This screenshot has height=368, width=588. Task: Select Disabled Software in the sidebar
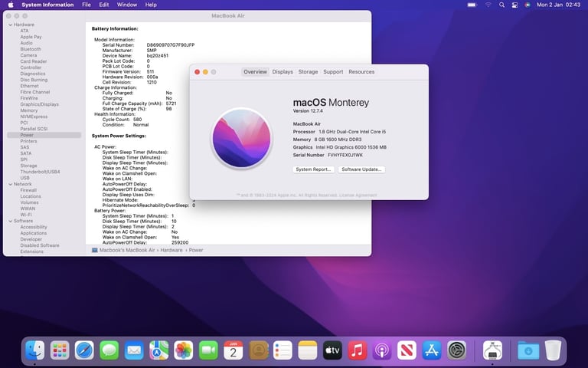[x=39, y=245]
